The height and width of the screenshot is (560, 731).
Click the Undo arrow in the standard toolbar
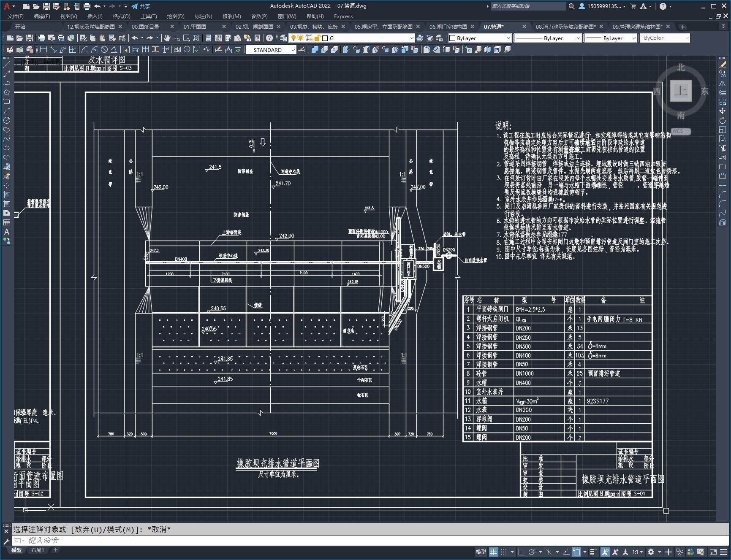pos(135,38)
